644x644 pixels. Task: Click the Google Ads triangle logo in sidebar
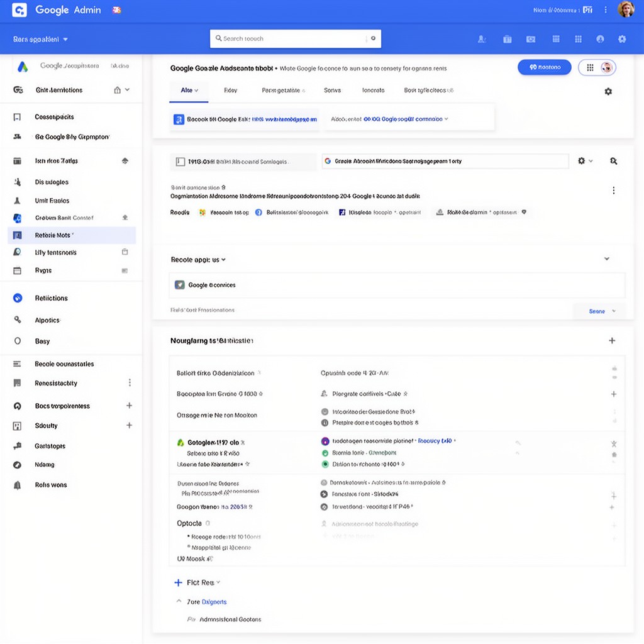[23, 67]
